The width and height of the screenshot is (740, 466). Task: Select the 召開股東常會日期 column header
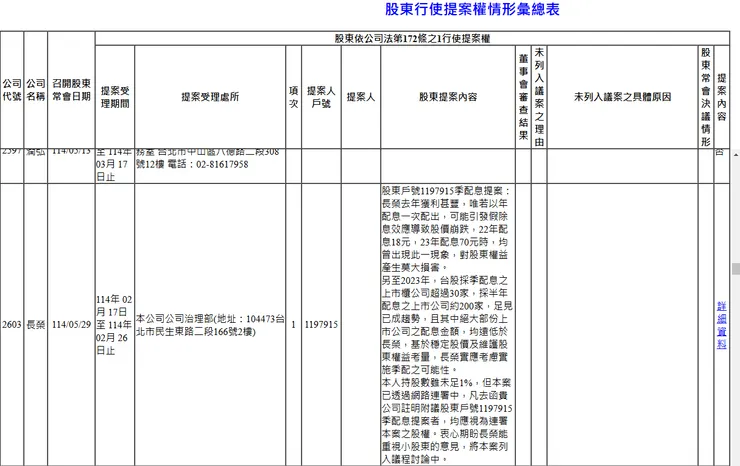[x=71, y=90]
